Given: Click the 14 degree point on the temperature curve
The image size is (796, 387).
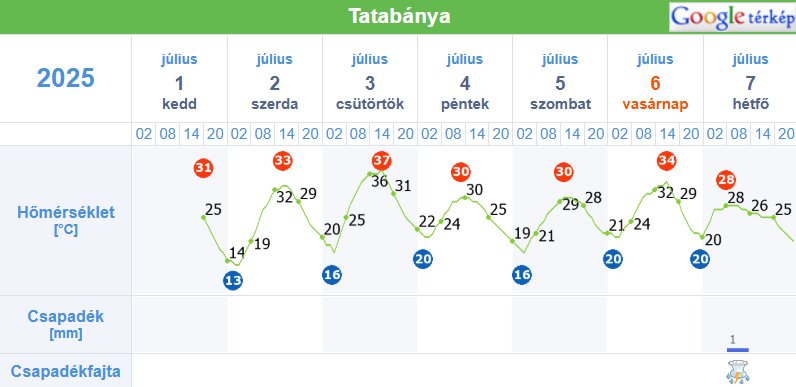Looking at the screenshot, I should pos(227,261).
